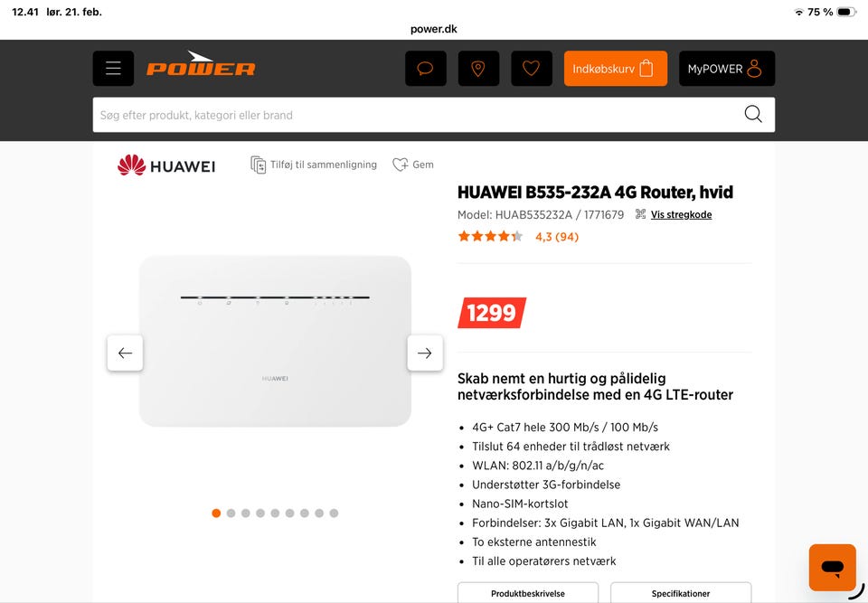The image size is (868, 603).
Task: Open the 4,3 (94) star ratings
Action: coord(518,237)
